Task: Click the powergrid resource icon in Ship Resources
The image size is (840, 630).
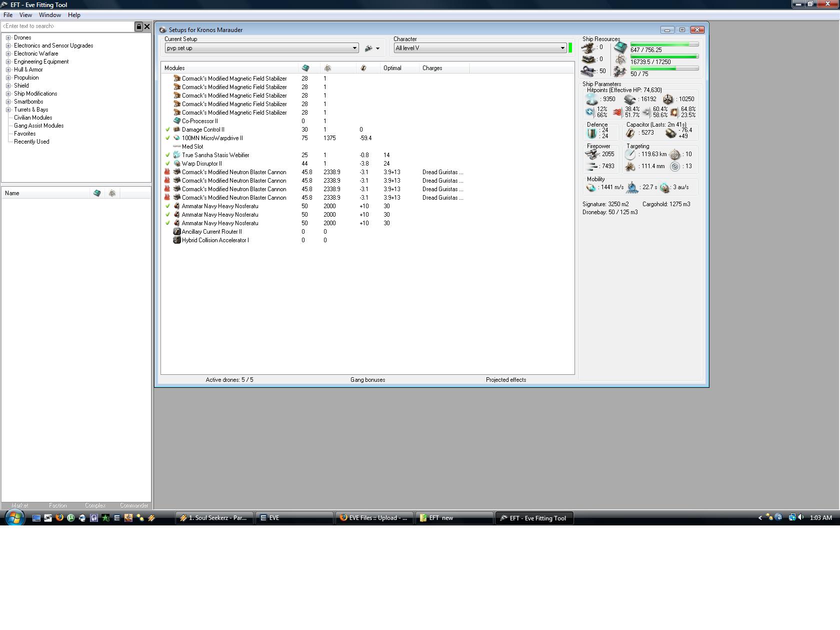Action: point(620,60)
